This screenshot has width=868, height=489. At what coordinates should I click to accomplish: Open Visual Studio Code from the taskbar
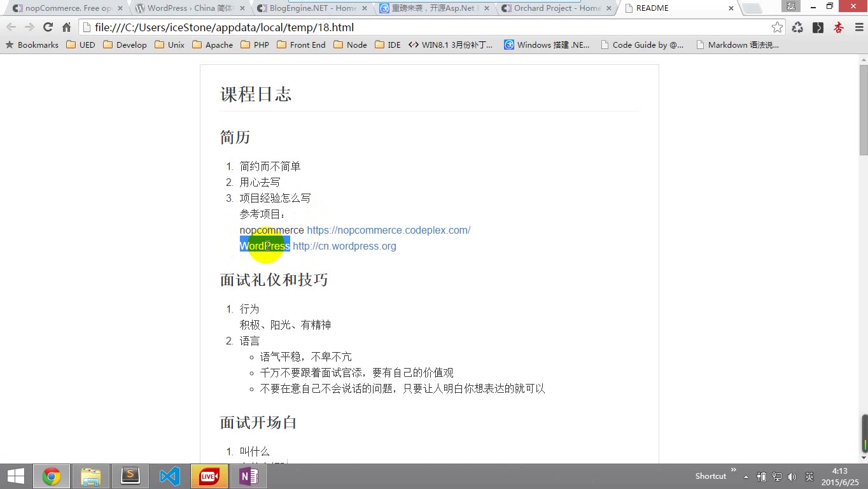click(x=170, y=476)
